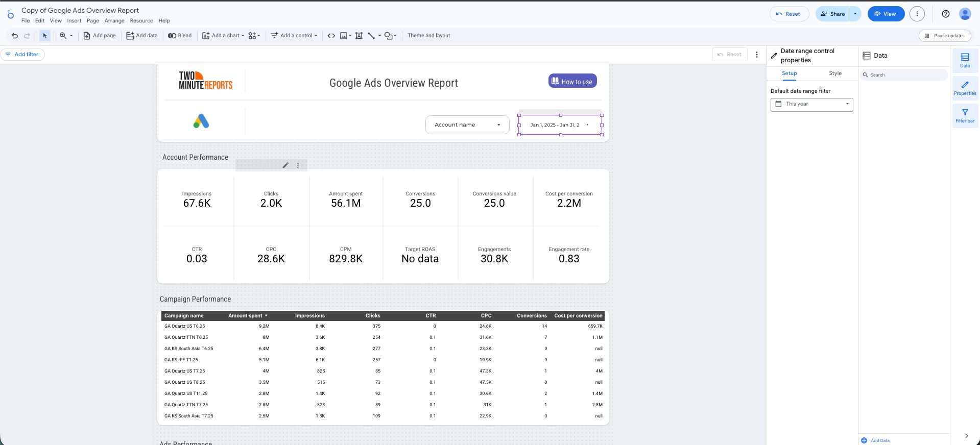Click the pencil edit icon above scorecards
This screenshot has width=980, height=445.
285,165
